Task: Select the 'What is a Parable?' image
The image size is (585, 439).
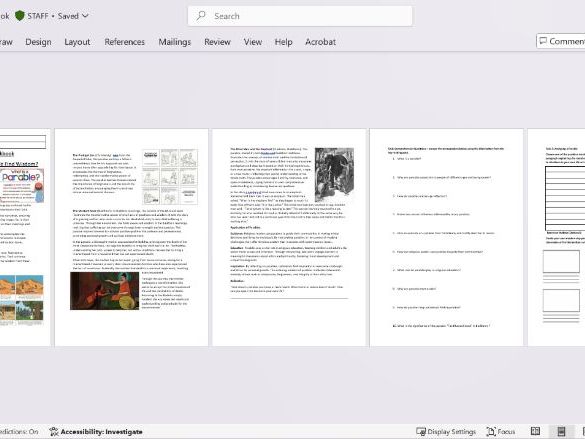Action: [22, 186]
